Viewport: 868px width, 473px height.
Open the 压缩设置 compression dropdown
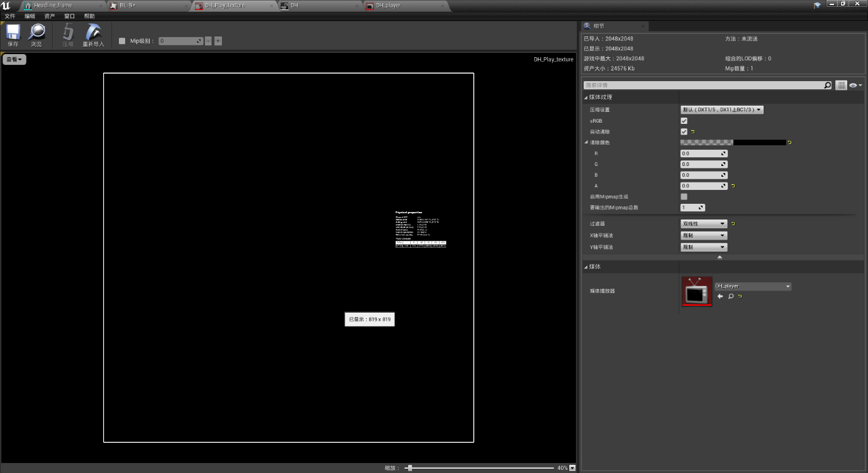(722, 110)
